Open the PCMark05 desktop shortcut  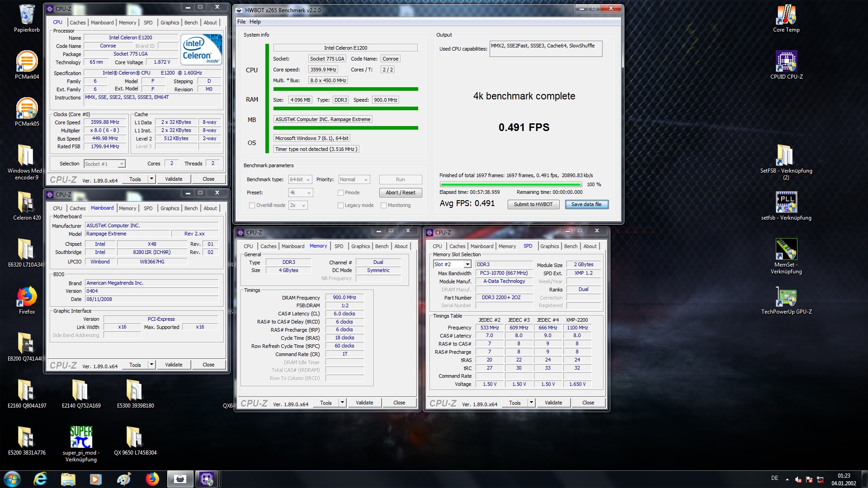point(27,112)
